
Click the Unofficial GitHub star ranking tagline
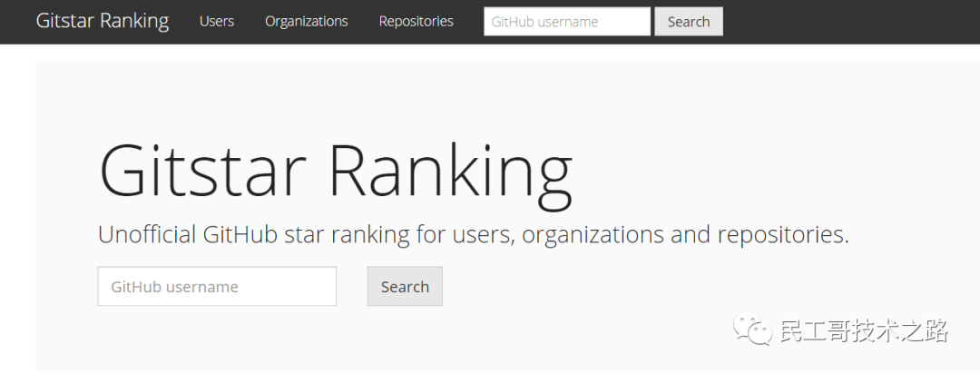click(x=474, y=236)
